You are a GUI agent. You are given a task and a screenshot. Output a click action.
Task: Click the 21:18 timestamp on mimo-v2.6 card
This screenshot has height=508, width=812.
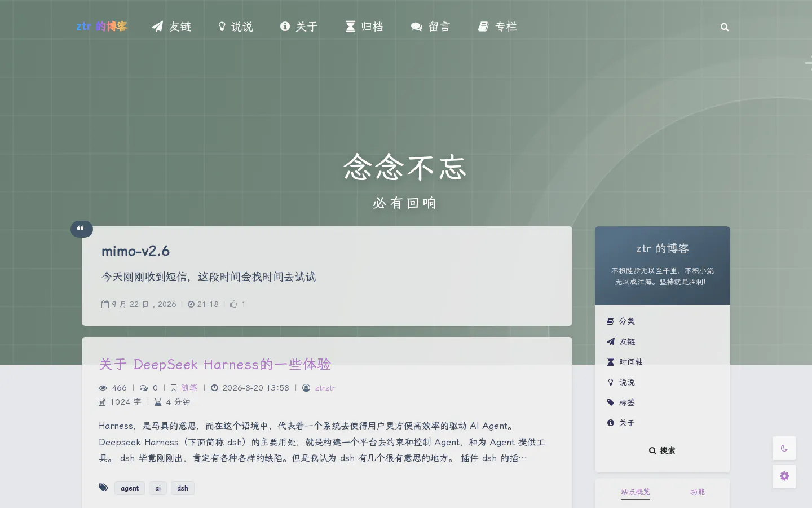pyautogui.click(x=208, y=304)
